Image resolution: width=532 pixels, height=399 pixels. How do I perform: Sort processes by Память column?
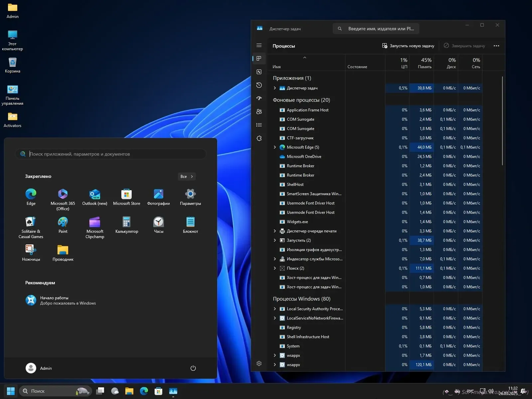pyautogui.click(x=422, y=63)
